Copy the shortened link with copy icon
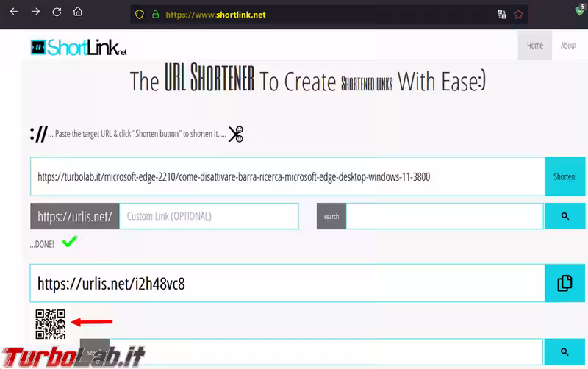Viewport: 588px width, 369px height. [564, 283]
